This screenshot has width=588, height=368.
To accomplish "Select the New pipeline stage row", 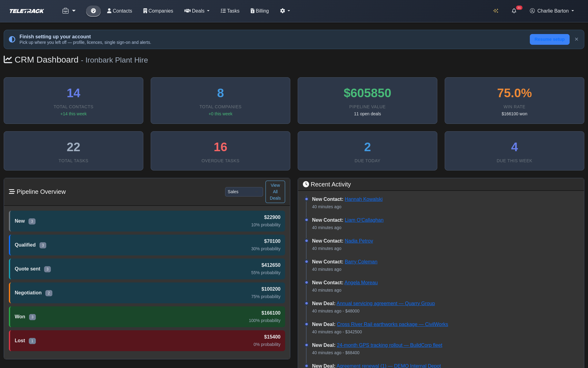I will click(x=147, y=221).
